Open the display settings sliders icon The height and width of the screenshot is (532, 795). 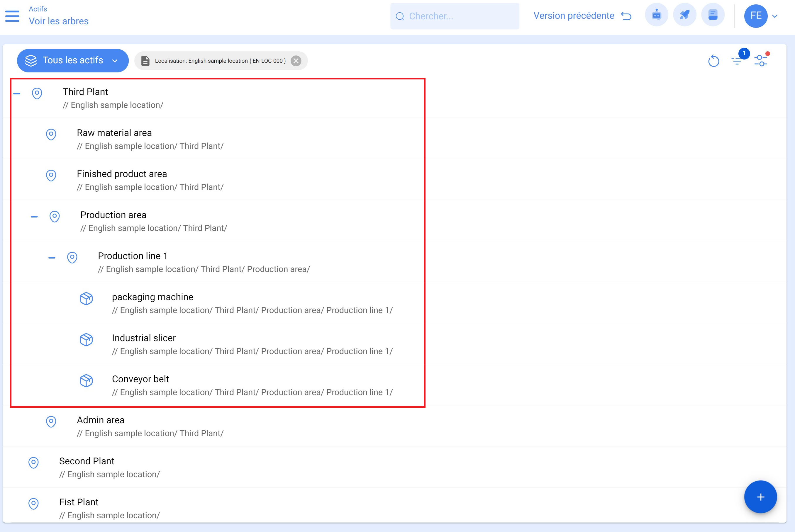coord(760,61)
